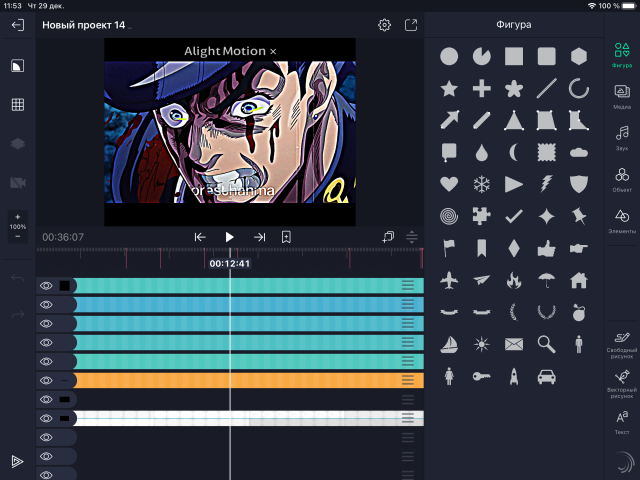Pick the house shape
This screenshot has height=480, width=640.
click(x=579, y=280)
